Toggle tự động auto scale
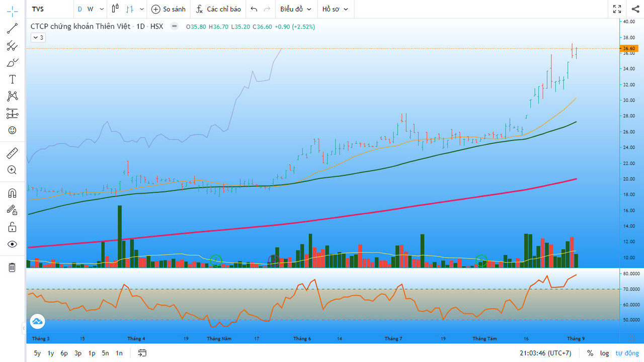Viewport: 644px width, 362px height. pyautogui.click(x=627, y=353)
